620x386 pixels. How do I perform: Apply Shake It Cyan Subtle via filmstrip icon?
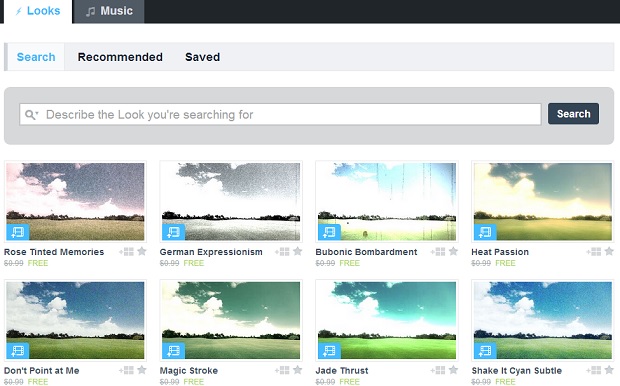pos(485,351)
